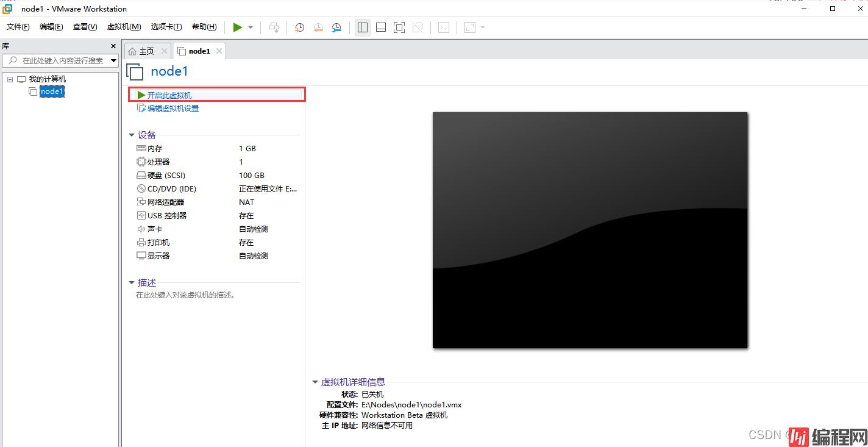The width and height of the screenshot is (868, 447).
Task: Close the node1 tab
Action: pyautogui.click(x=219, y=51)
